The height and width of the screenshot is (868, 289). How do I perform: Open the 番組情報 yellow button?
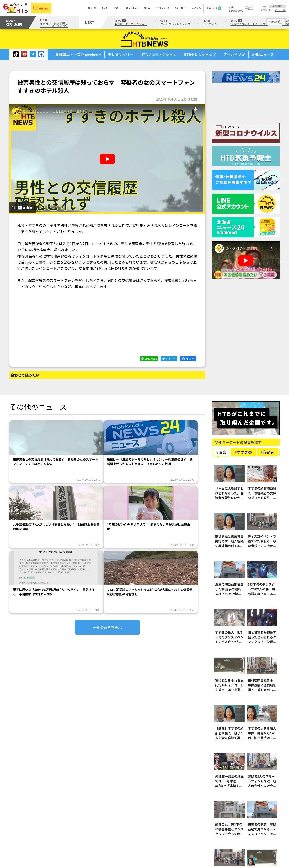(41, 8)
